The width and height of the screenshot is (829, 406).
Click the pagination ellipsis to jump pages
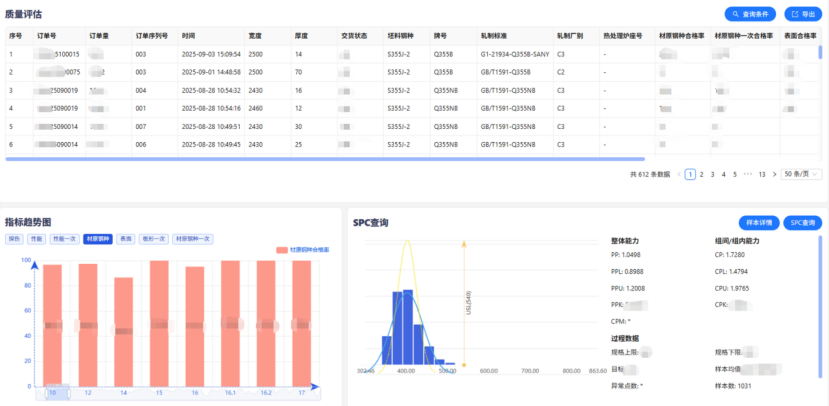tap(747, 174)
